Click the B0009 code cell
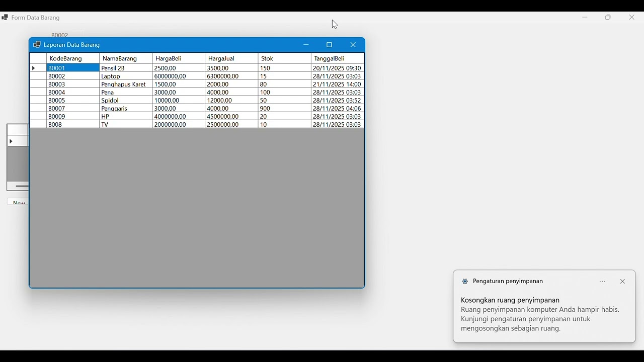Viewport: 644px width, 362px height. point(73,116)
